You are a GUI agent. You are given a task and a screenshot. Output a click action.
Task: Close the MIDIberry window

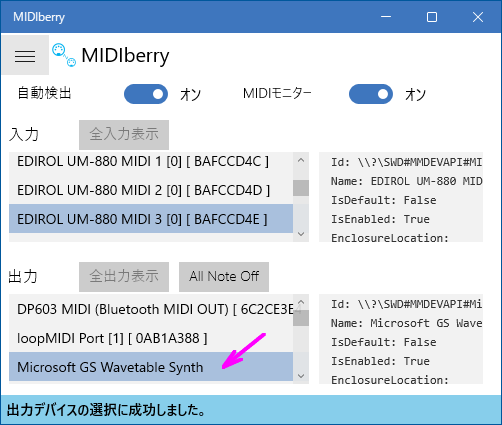pos(478,17)
